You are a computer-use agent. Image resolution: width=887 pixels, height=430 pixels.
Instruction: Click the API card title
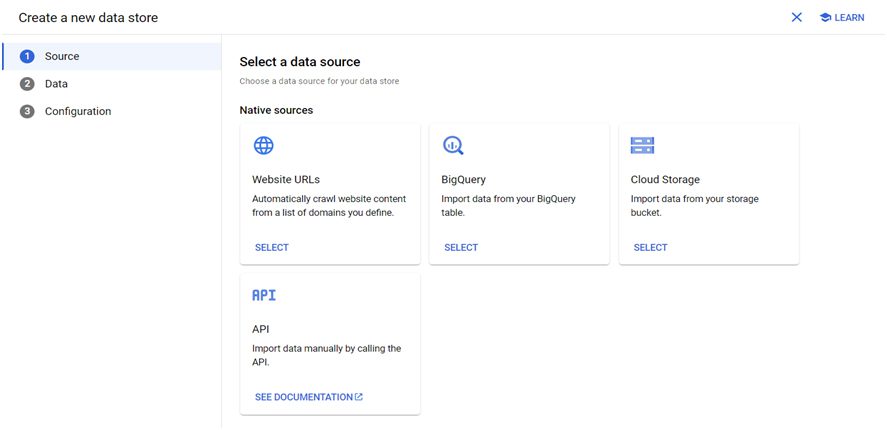tap(261, 329)
